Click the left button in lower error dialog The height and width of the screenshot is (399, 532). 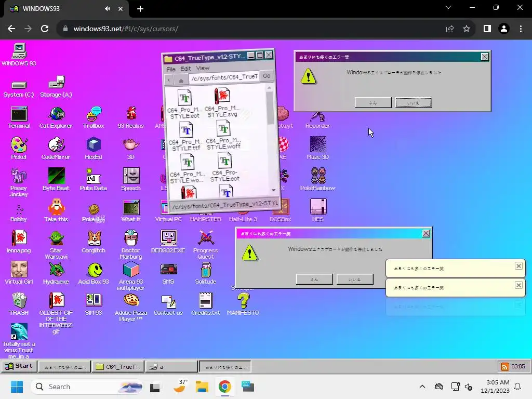click(314, 279)
